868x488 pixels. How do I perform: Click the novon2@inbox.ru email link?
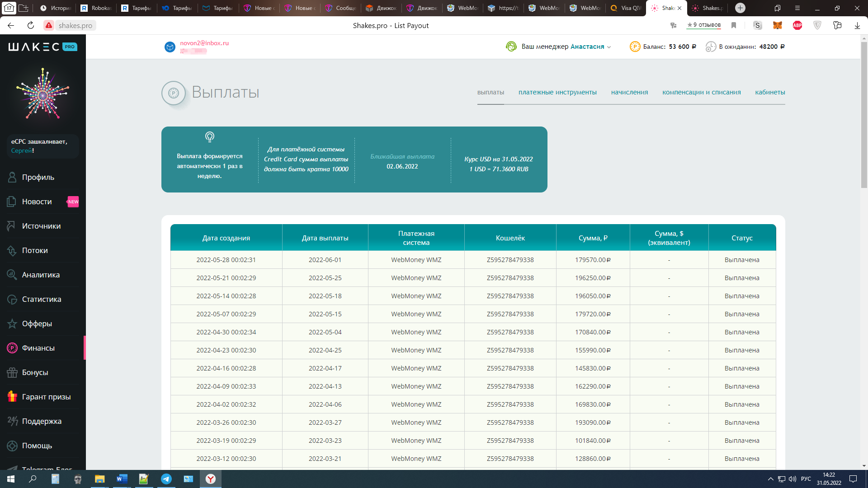click(204, 43)
